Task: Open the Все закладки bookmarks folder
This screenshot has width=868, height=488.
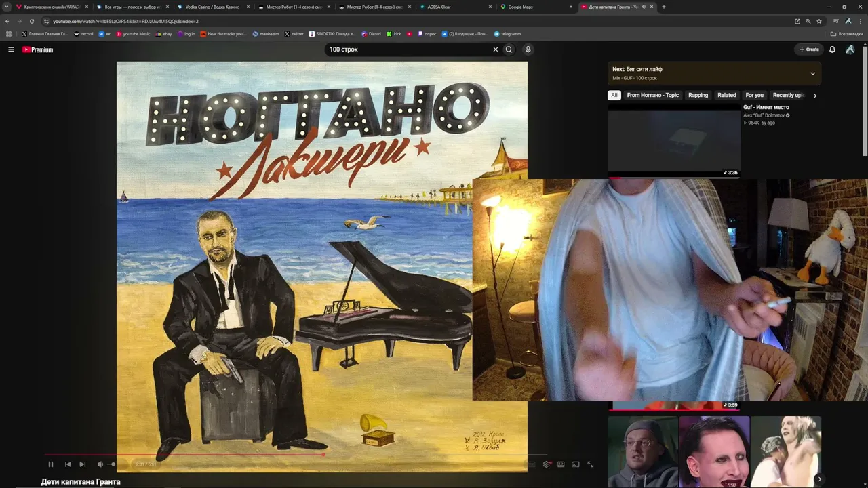Action: pos(847,34)
